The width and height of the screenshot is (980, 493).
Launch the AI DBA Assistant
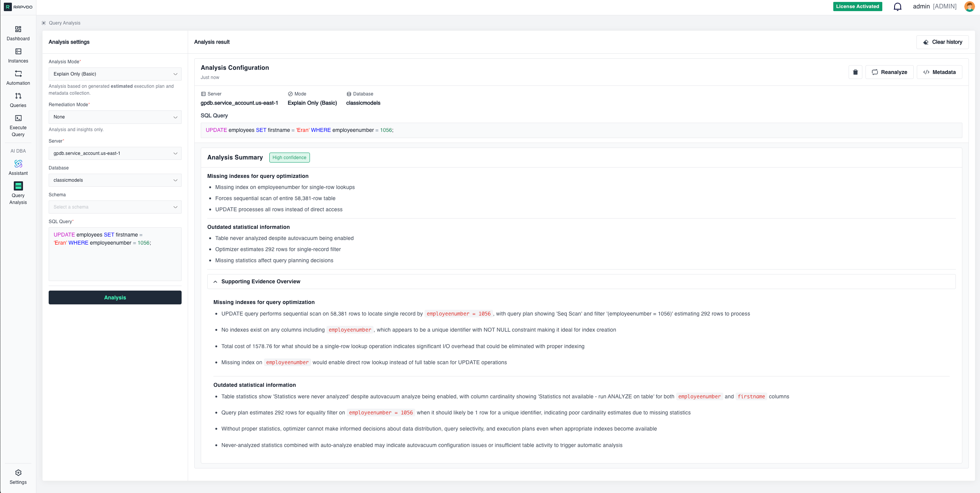tap(18, 164)
